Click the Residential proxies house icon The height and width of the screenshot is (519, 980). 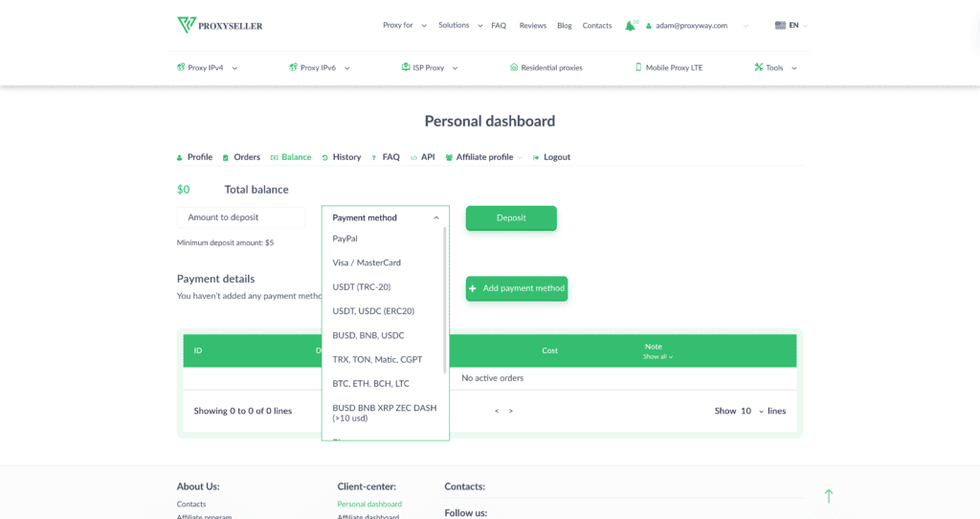tap(514, 67)
